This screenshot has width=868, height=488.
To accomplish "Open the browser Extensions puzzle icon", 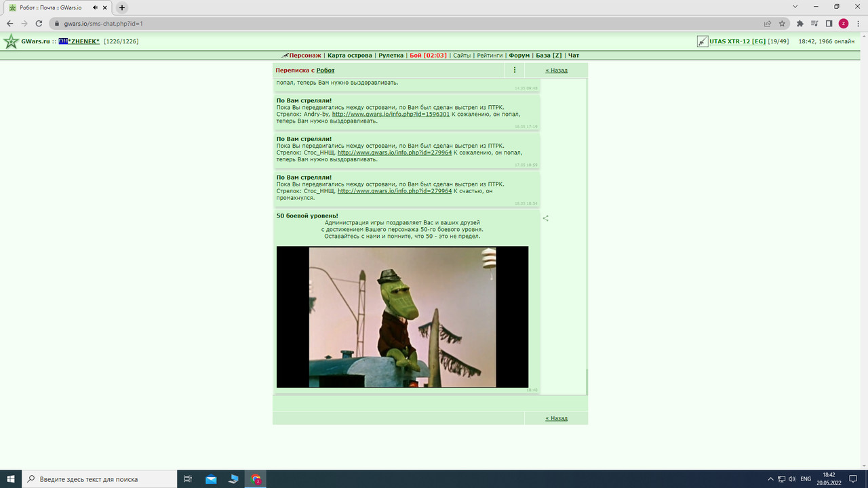I will tap(800, 23).
